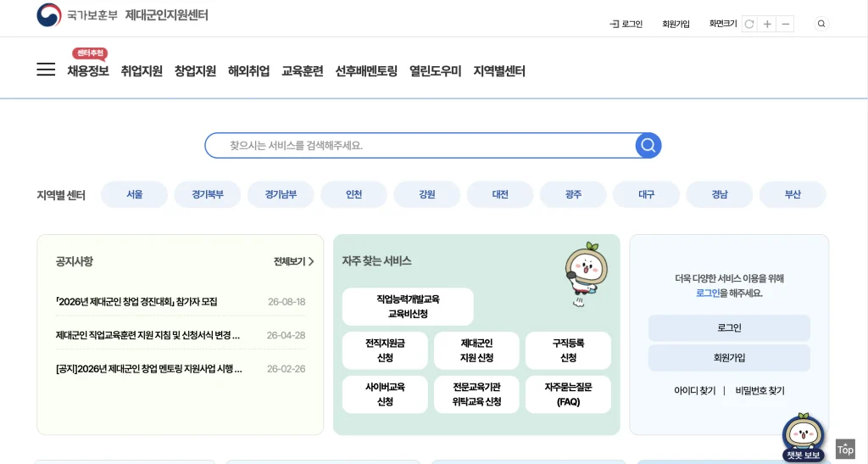Select the 광주 regional center
The image size is (868, 464).
(574, 194)
